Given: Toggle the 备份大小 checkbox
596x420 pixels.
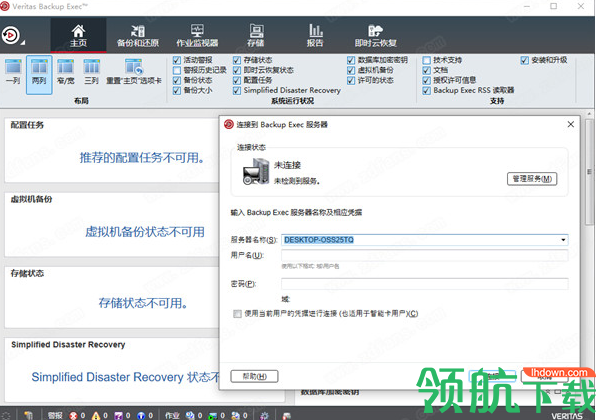Looking at the screenshot, I should coord(177,90).
